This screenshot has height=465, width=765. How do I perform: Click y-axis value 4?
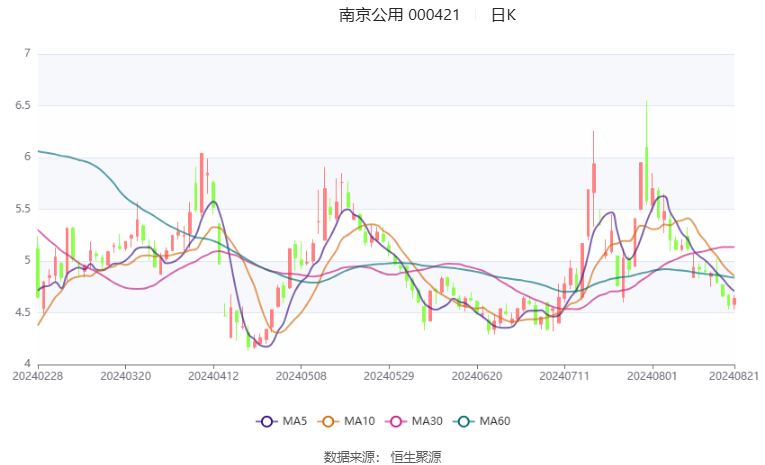(x=27, y=364)
